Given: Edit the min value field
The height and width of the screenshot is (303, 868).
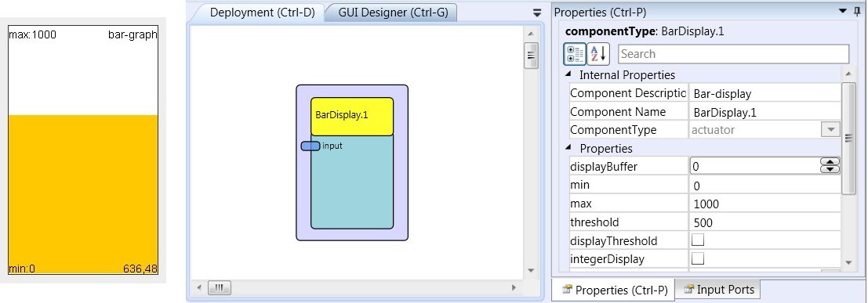Looking at the screenshot, I should click(765, 186).
